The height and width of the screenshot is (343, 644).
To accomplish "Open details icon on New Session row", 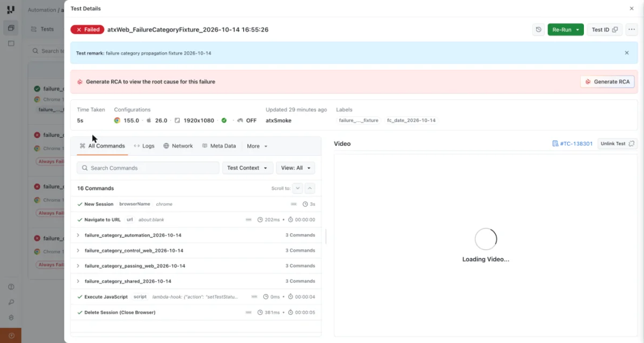I will tap(294, 204).
